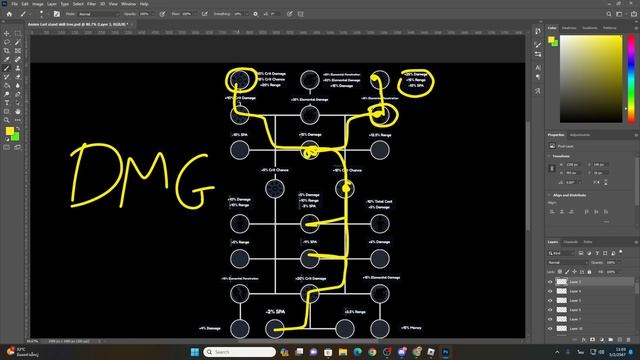
Task: Select the Rectangular Marquee tool
Action: coord(18,33)
